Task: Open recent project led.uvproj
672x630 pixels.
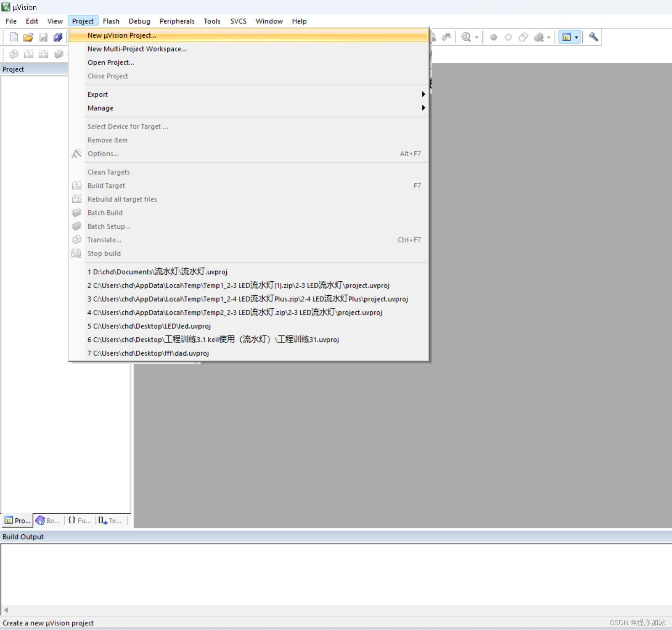Action: [149, 326]
